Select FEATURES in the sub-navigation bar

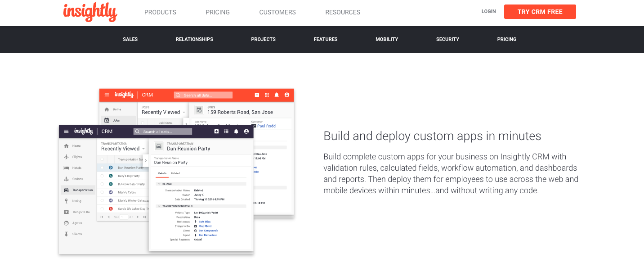(326, 39)
